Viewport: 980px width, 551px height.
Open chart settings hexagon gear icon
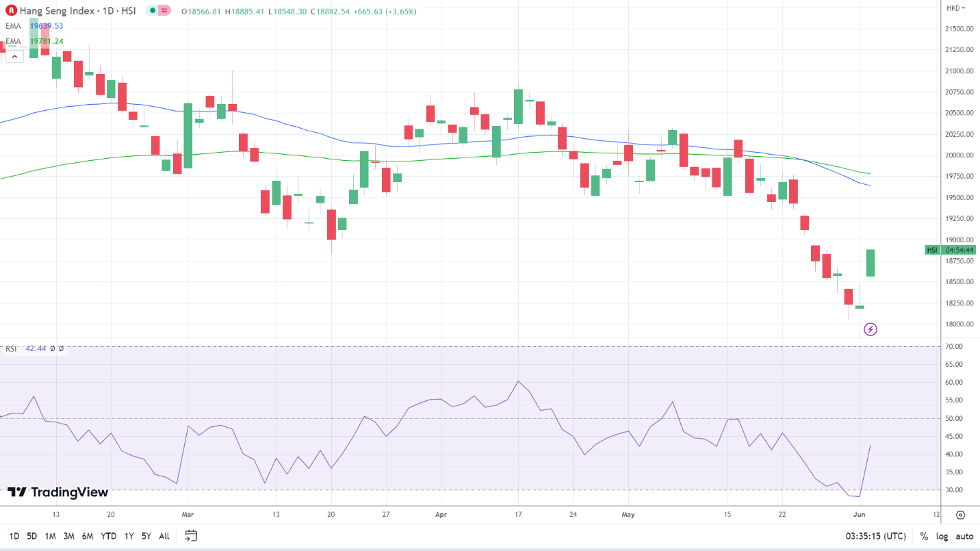(x=960, y=515)
